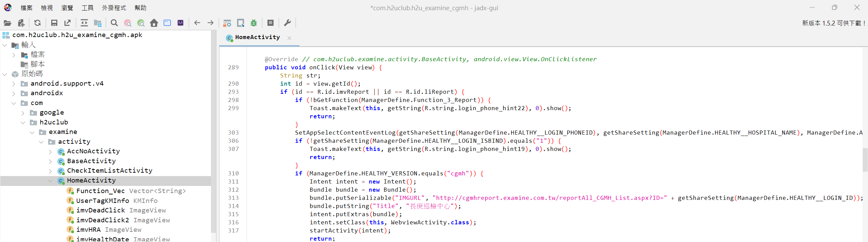Expand the AccNoActivity class node
The width and height of the screenshot is (868, 242).
[51, 152]
